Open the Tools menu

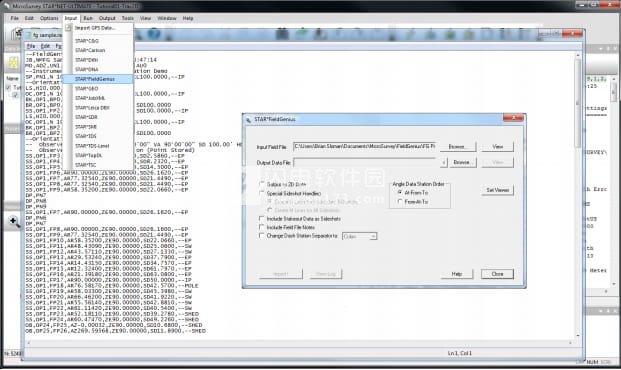tap(128, 18)
